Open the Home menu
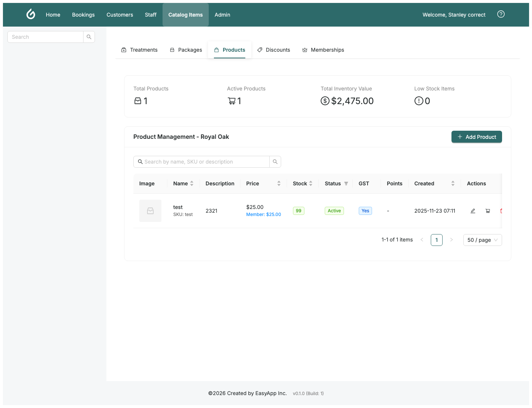The height and width of the screenshot is (408, 532). tap(53, 15)
